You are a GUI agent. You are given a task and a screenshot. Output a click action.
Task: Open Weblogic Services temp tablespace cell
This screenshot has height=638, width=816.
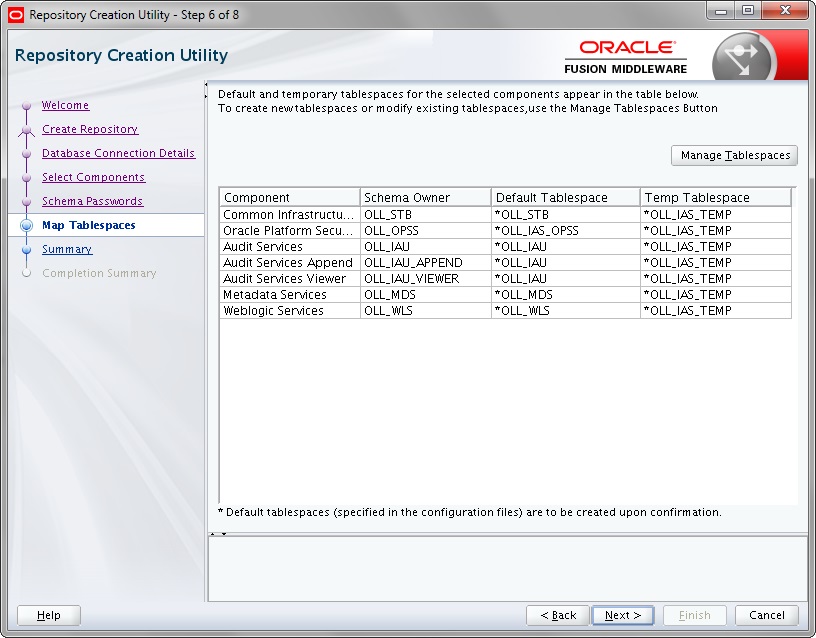[716, 311]
